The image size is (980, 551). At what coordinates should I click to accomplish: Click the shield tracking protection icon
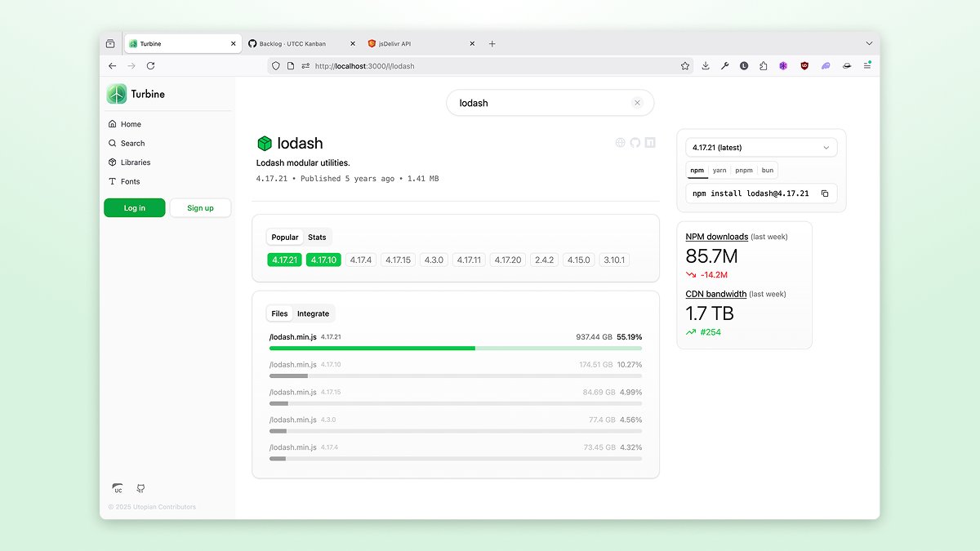(276, 66)
